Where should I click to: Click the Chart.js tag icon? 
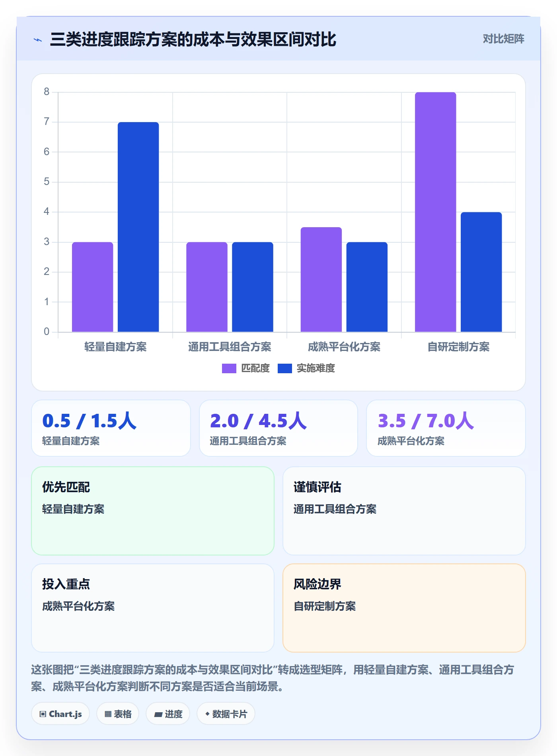point(43,714)
